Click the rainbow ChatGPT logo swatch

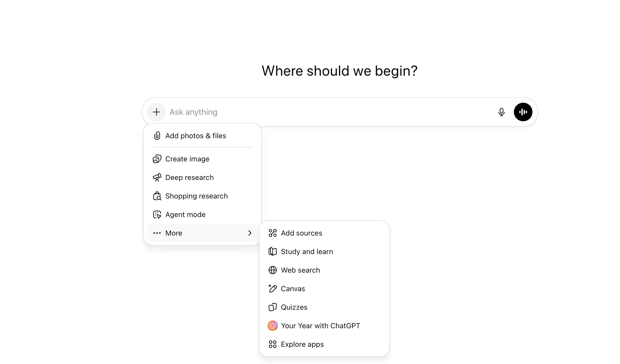tap(272, 326)
